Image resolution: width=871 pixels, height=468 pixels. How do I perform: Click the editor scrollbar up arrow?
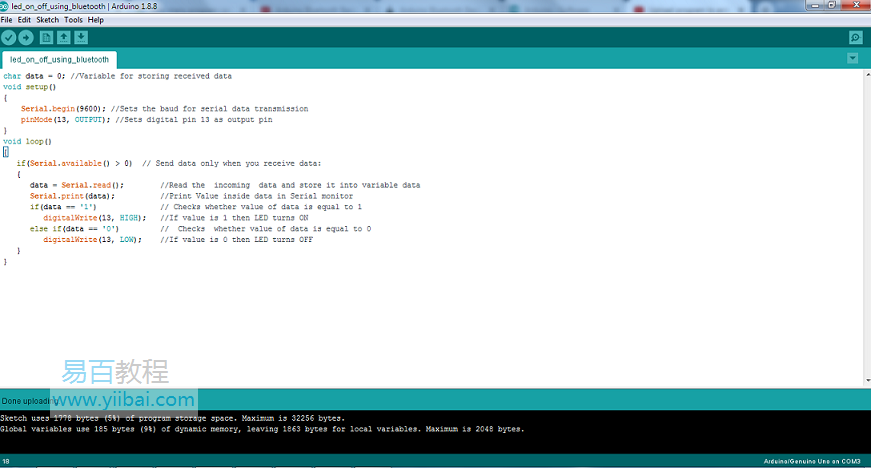868,74
